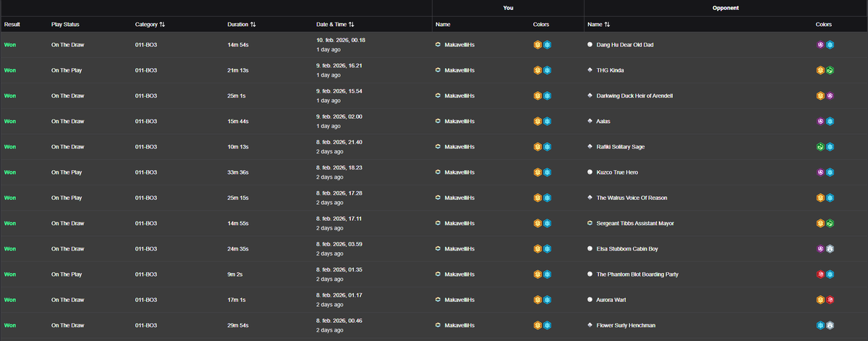Screen dimensions: 868x341
Task: Click MakavelliHs rank icon in the 8. feb 03.59 row
Action: [x=438, y=249]
